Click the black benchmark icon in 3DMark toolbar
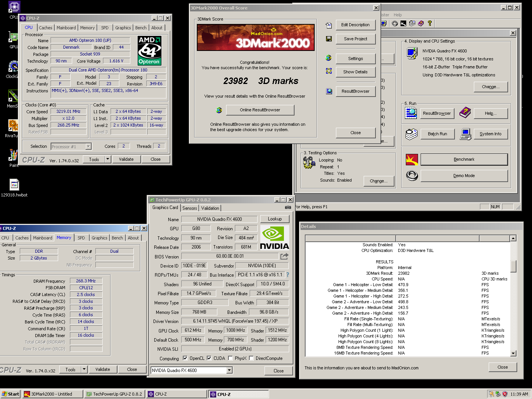 (x=404, y=23)
